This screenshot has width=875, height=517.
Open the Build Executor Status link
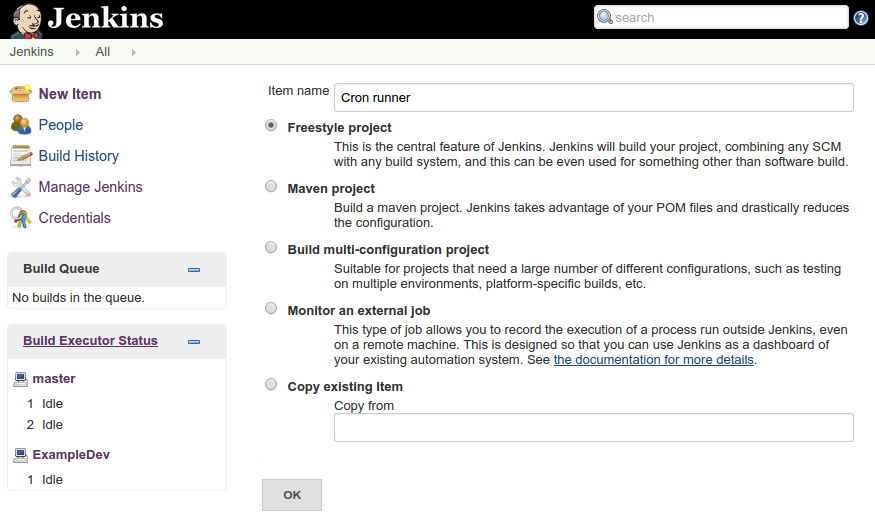tap(90, 341)
